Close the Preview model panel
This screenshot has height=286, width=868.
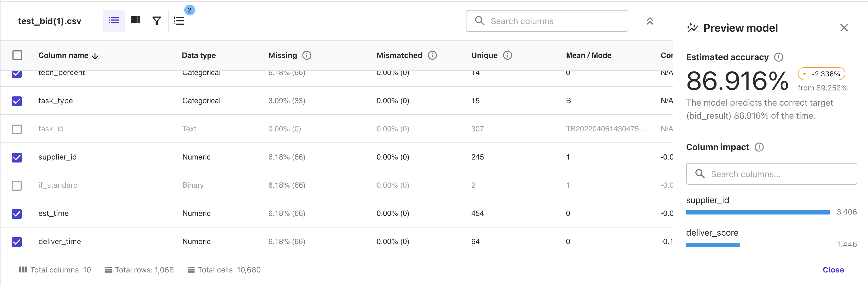tap(844, 28)
